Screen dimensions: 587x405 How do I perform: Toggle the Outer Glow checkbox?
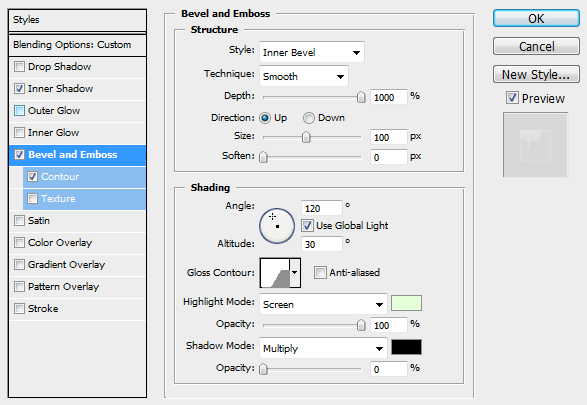coord(19,111)
